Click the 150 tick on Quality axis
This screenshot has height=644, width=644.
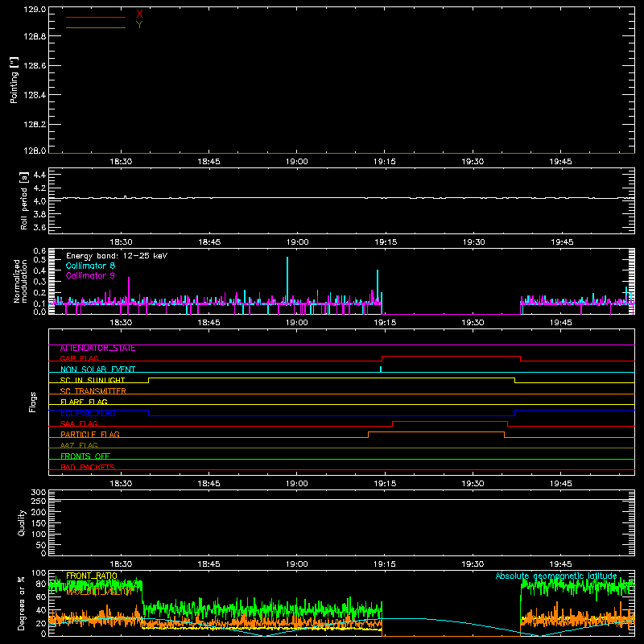(x=39, y=523)
